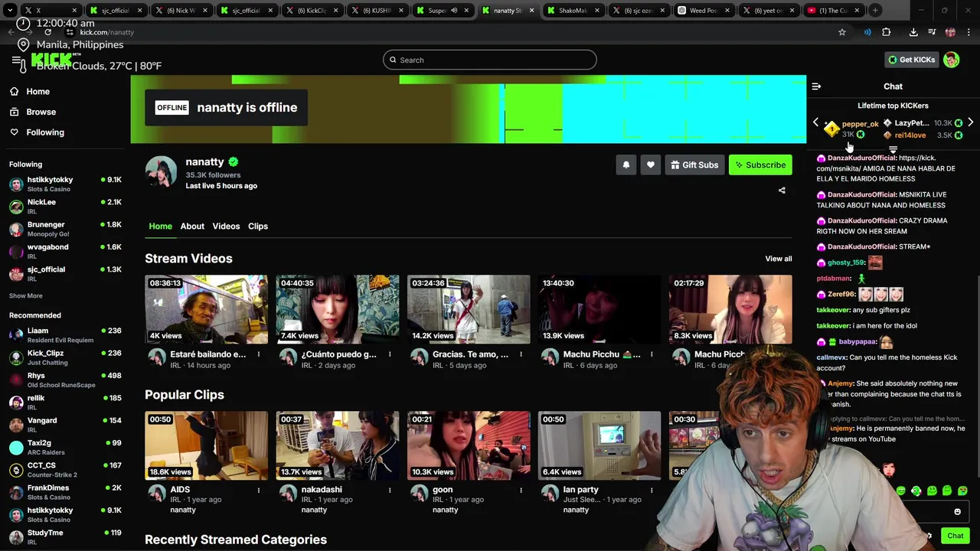Image resolution: width=980 pixels, height=551 pixels.
Task: Toggle the notification bell for nanatty
Action: pyautogui.click(x=626, y=165)
